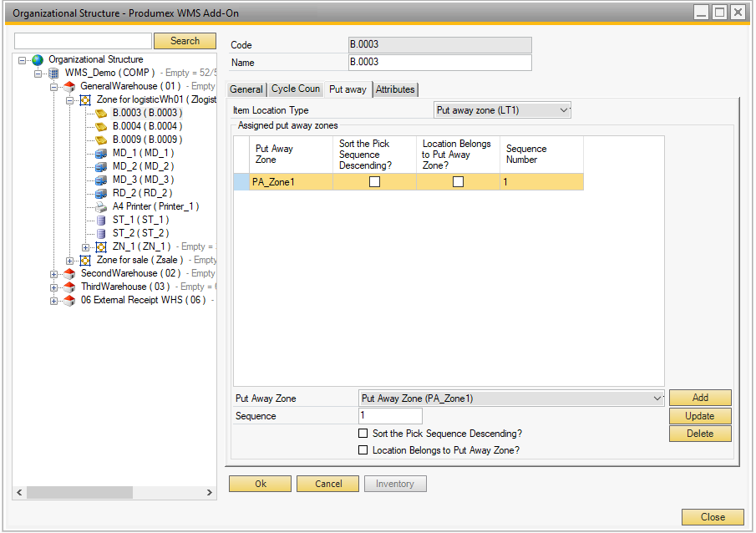Click the Zone for sale zone icon
The image size is (756, 533).
click(x=85, y=261)
